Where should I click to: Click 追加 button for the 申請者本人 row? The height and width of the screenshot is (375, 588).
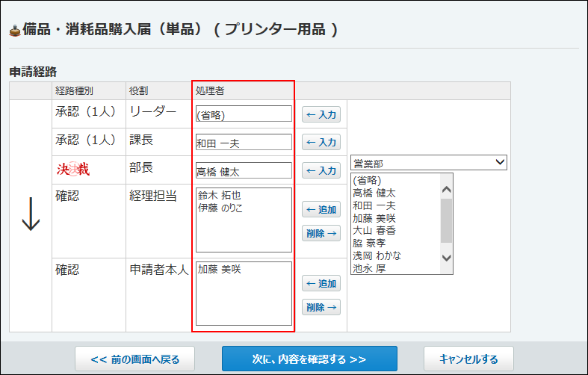tap(321, 283)
